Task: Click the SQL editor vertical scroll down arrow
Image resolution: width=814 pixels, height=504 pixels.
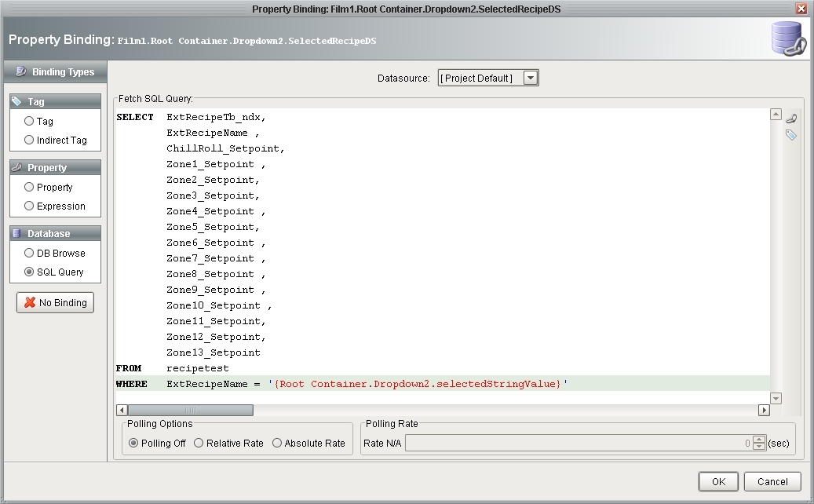Action: 776,399
